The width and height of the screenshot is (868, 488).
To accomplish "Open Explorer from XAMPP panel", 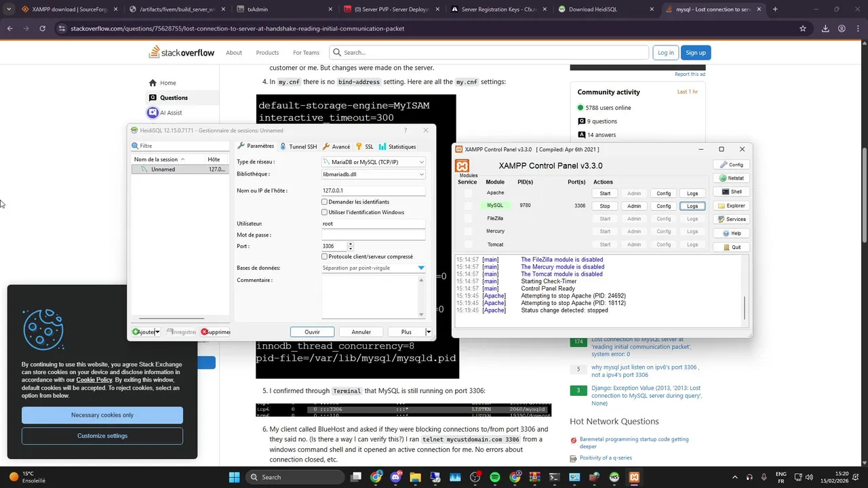I will (731, 205).
